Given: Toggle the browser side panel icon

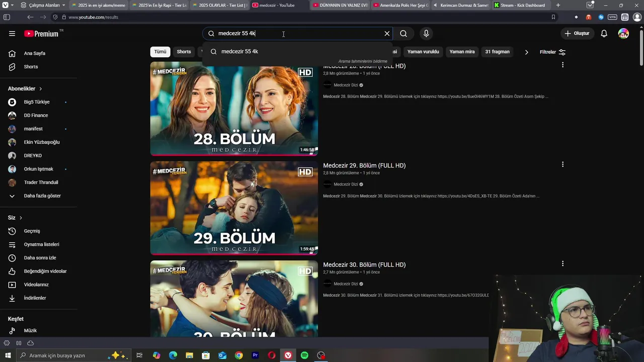Looking at the screenshot, I should pyautogui.click(x=7, y=17).
